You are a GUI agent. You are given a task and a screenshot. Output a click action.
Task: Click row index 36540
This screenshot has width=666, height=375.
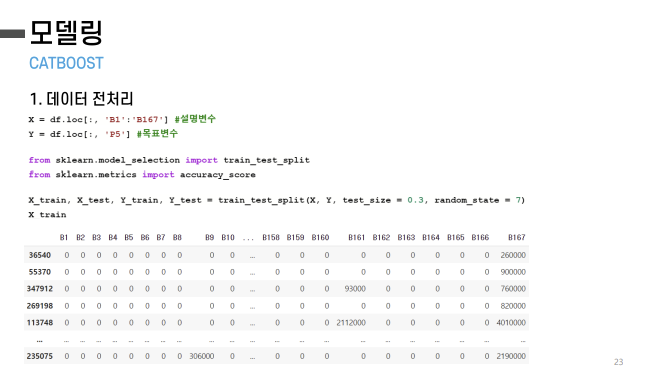click(40, 255)
